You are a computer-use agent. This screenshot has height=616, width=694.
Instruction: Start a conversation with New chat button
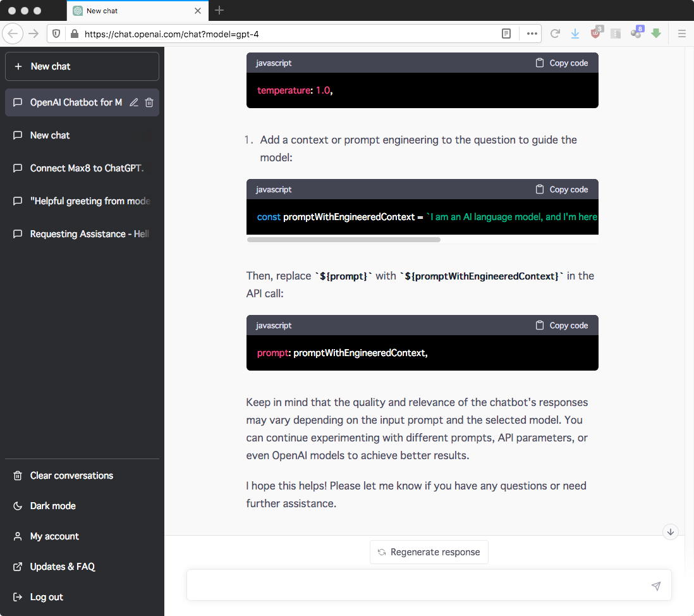pyautogui.click(x=82, y=66)
